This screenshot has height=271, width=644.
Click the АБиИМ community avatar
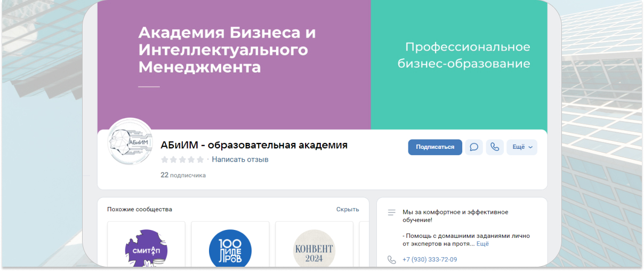click(x=130, y=142)
